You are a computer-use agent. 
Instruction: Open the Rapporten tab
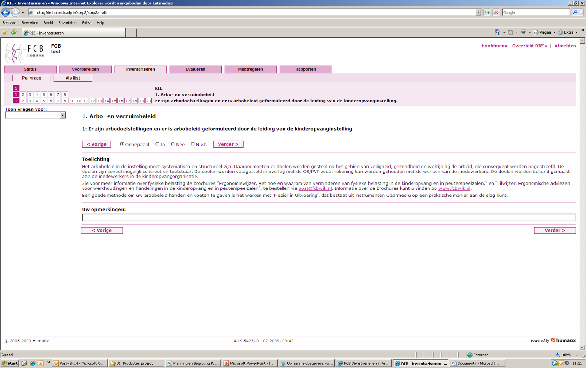pyautogui.click(x=306, y=69)
